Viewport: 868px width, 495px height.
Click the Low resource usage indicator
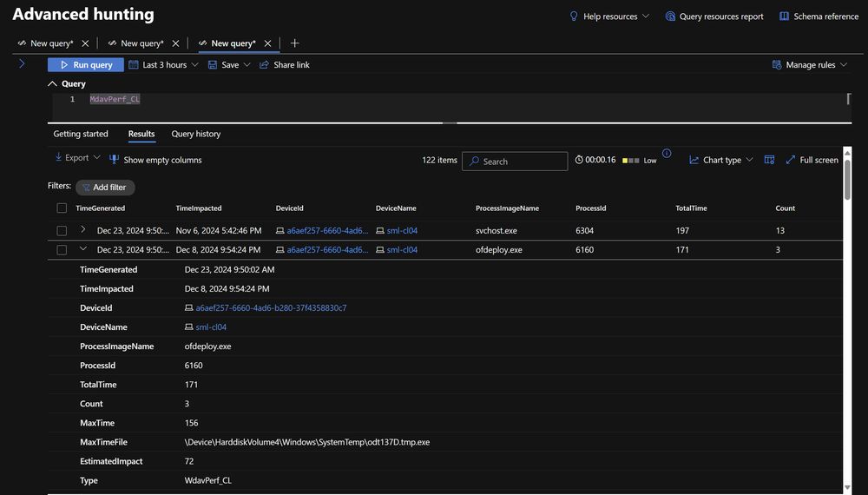click(x=640, y=161)
